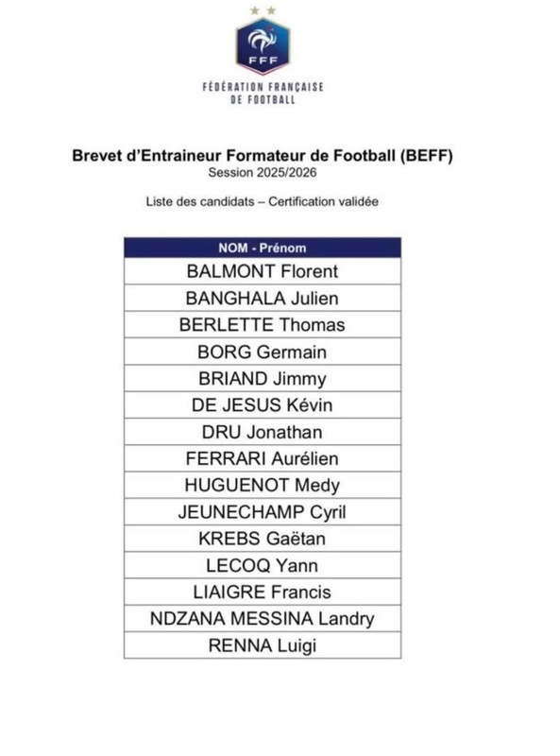Select the BORG Germain row

[263, 352]
